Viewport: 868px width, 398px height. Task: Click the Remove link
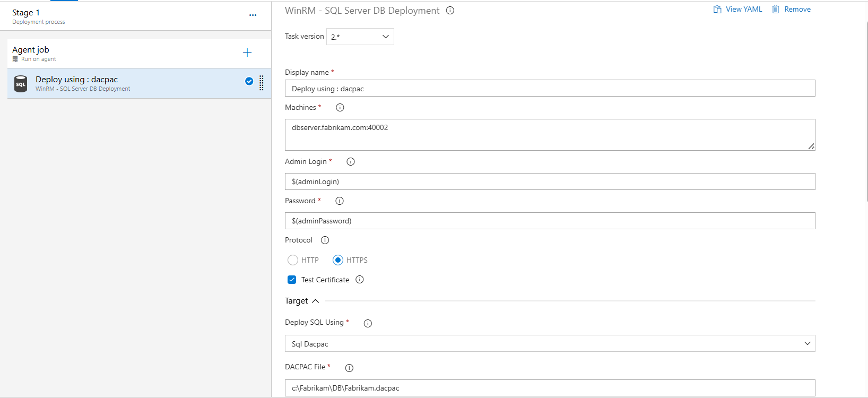click(797, 9)
